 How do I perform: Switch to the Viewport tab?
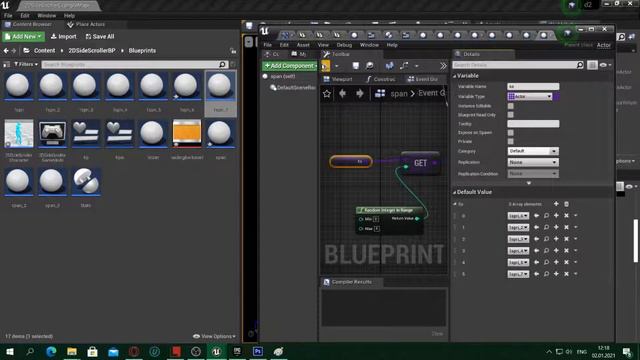tap(338, 79)
